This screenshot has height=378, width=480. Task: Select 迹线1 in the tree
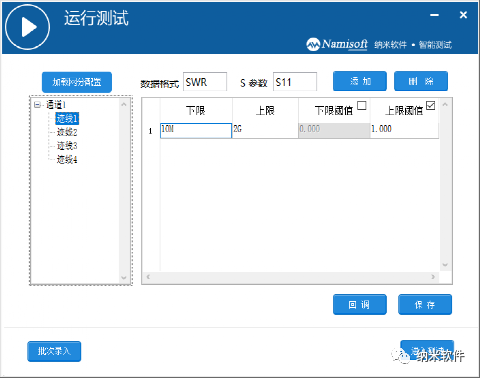coord(67,118)
